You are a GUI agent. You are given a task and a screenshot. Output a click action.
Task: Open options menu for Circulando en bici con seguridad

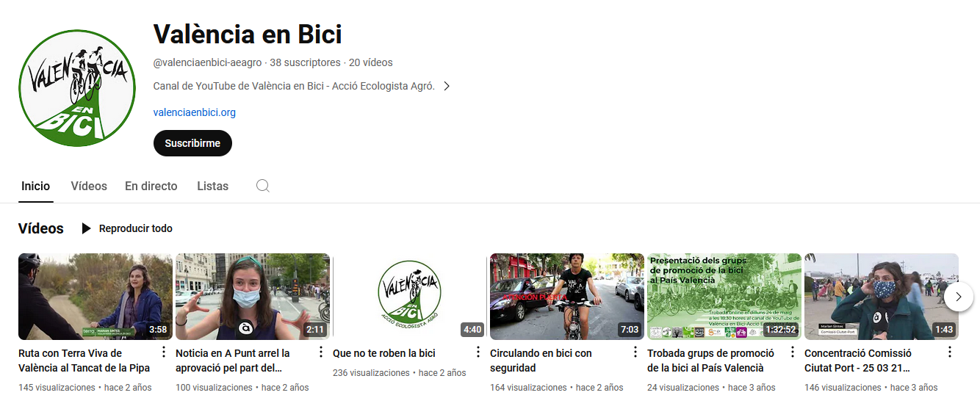click(635, 352)
